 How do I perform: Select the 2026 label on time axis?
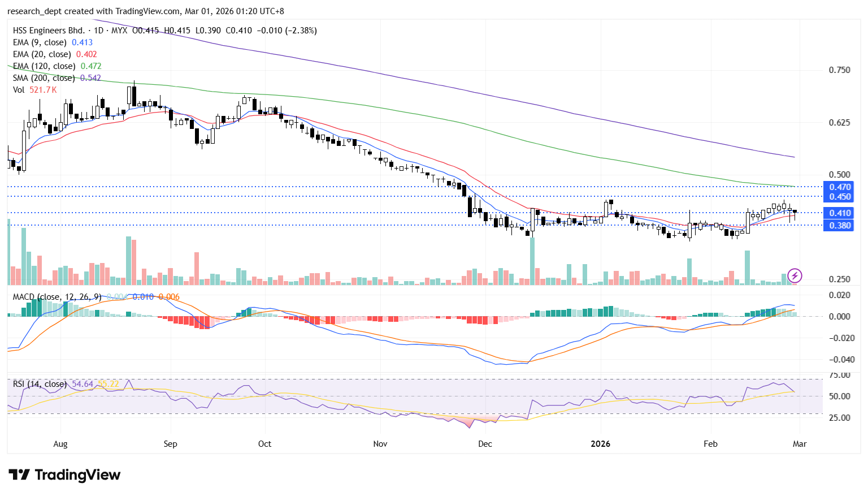tap(600, 444)
